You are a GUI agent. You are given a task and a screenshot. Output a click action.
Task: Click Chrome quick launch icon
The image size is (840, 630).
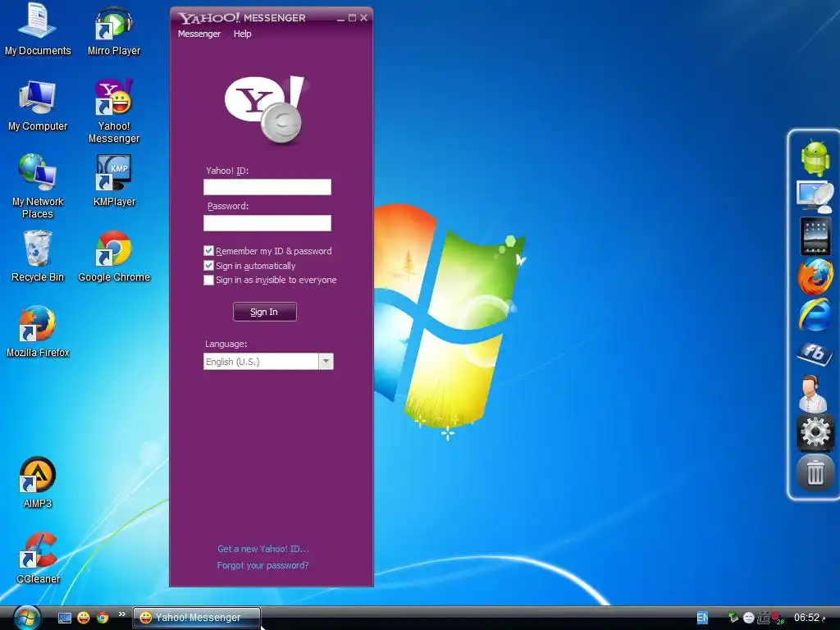103,618
